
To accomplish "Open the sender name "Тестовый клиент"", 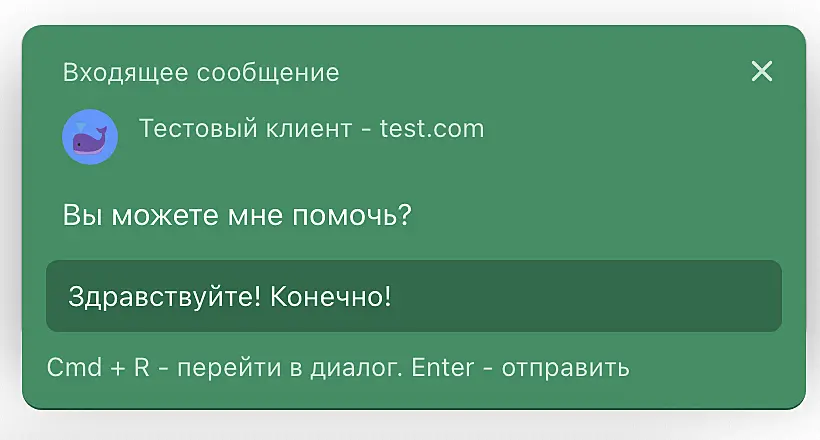I will pos(245,129).
